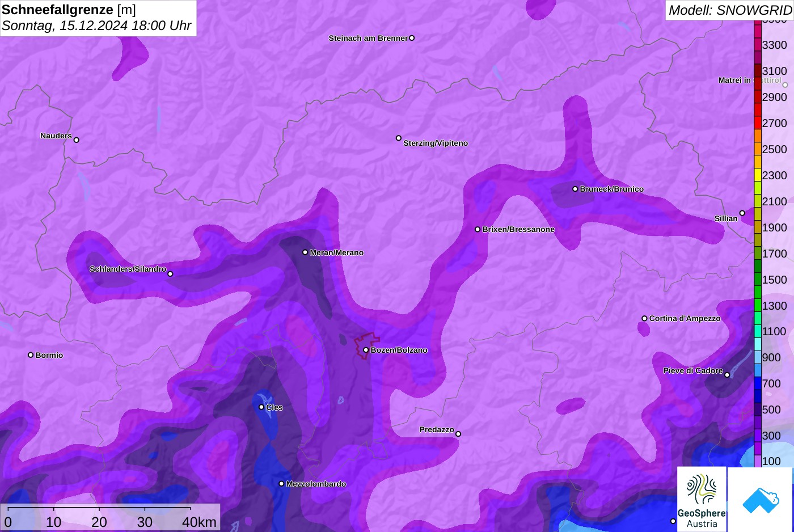
Task: Click the Meran/Merano location marker
Action: [305, 252]
